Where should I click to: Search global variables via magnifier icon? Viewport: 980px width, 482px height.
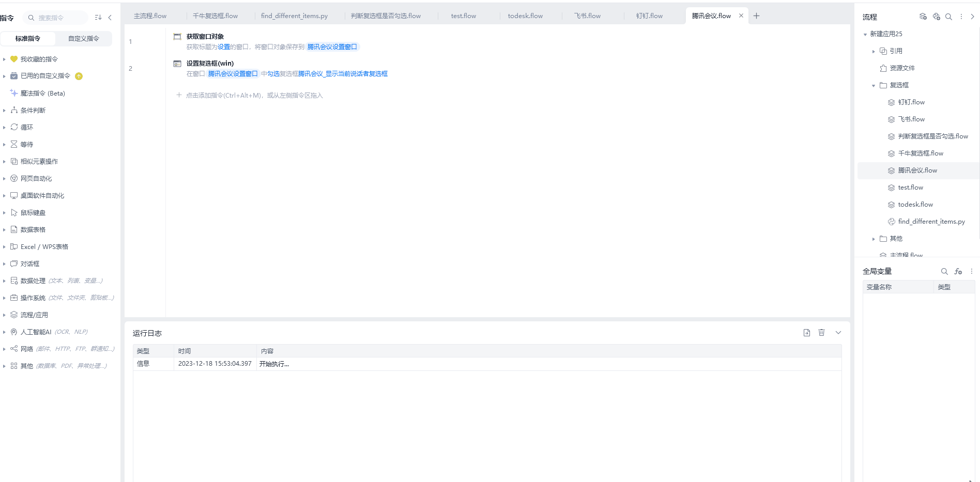point(944,271)
